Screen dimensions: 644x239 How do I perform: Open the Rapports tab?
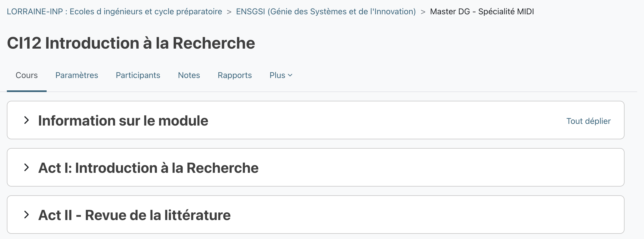point(235,75)
